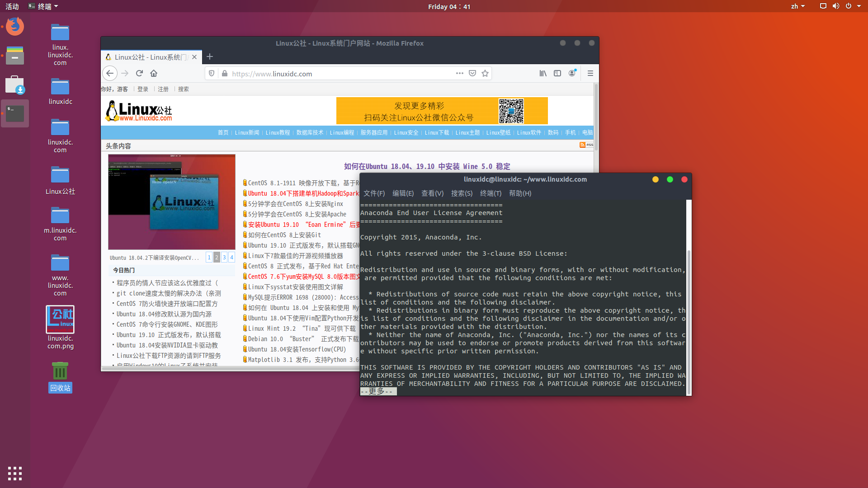Scroll down in the terminal license text

[377, 391]
